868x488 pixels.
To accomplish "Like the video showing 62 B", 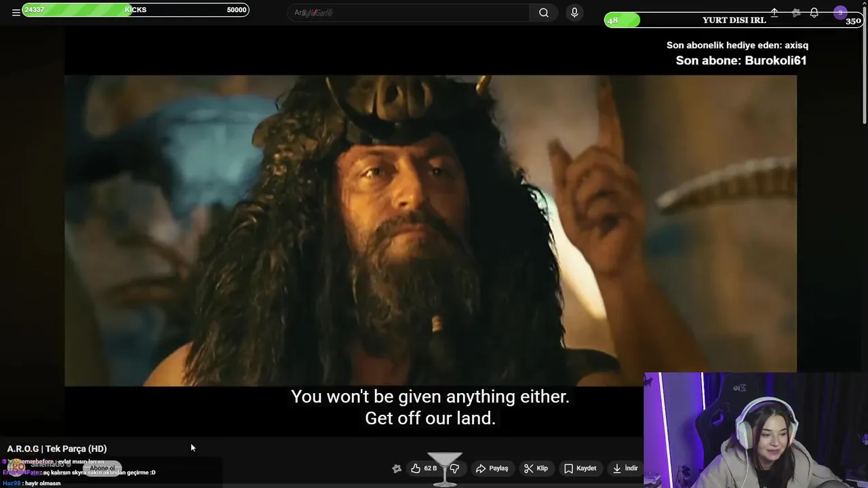I will point(424,468).
